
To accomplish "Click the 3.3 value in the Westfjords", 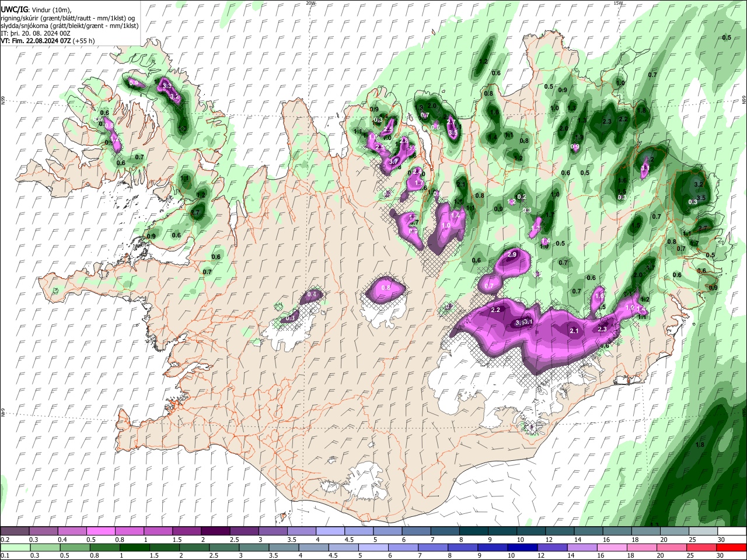I will [x=167, y=86].
